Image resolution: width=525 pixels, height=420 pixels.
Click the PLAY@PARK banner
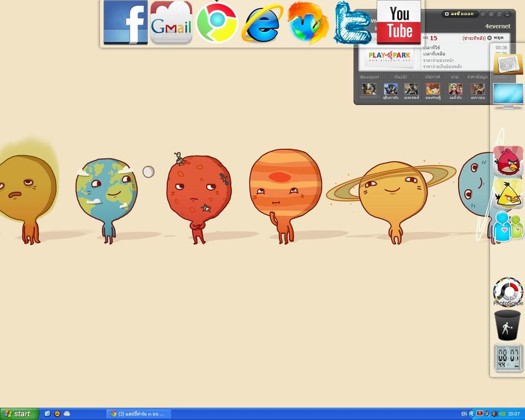tap(389, 56)
